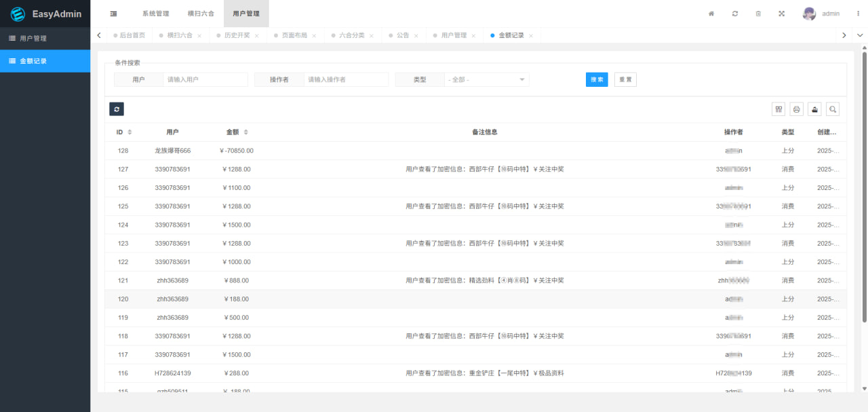Switch to the 历史开奖 tab

click(x=237, y=35)
